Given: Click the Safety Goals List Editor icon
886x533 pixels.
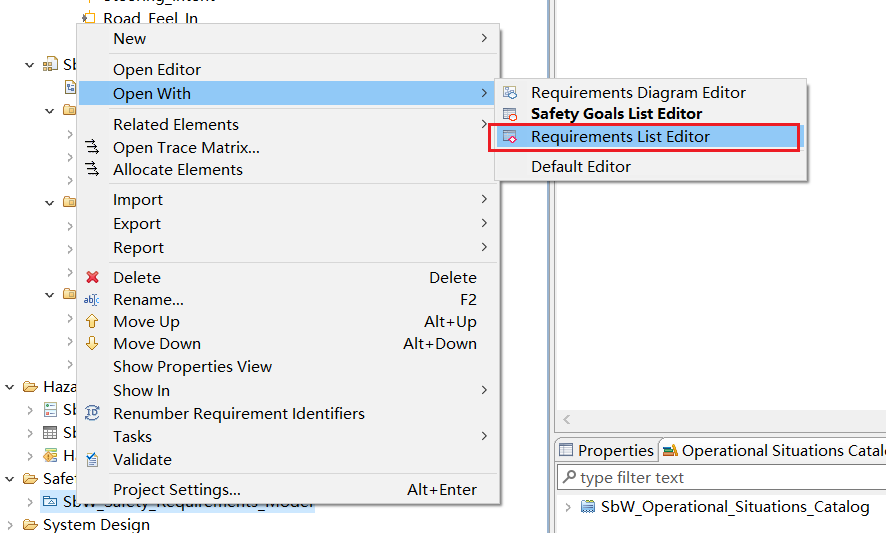Looking at the screenshot, I should 510,114.
